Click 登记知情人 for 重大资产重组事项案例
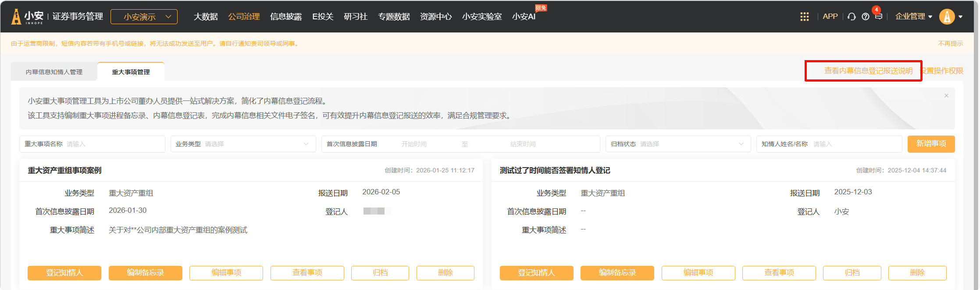The image size is (980, 290). [64, 273]
